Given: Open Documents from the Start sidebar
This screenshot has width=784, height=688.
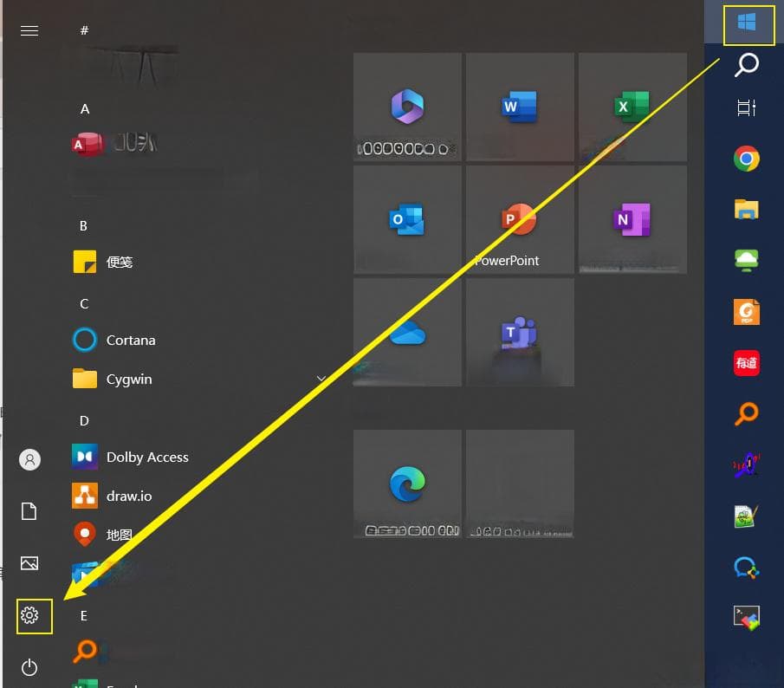Looking at the screenshot, I should pyautogui.click(x=29, y=511).
